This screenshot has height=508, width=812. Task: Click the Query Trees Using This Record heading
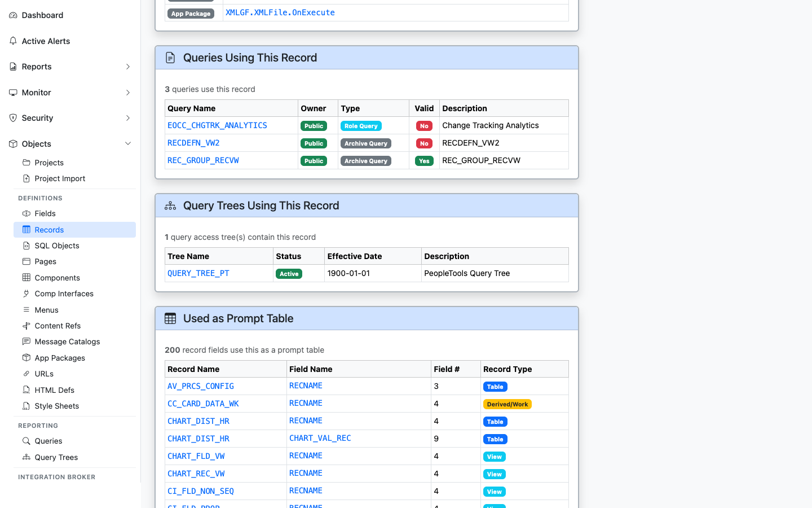coord(261,205)
